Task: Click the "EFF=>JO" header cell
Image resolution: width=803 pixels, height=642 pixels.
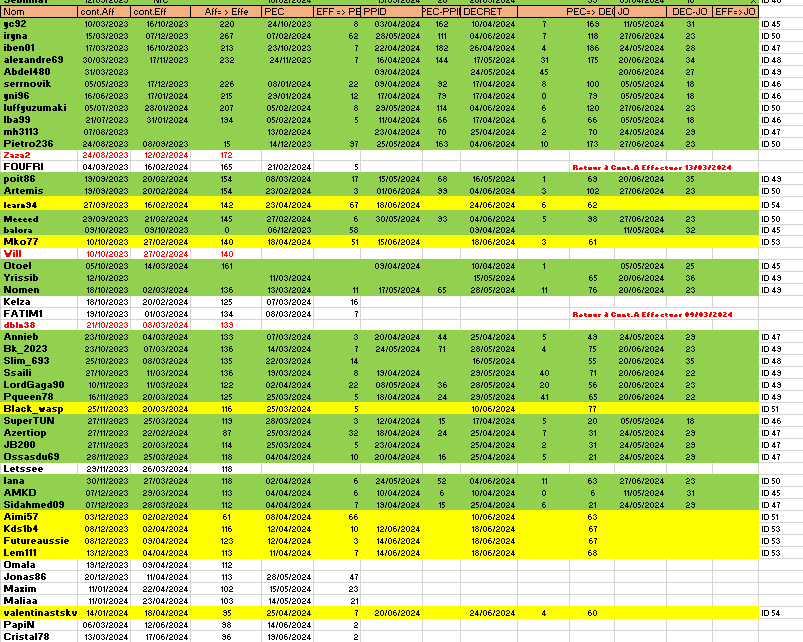Action: pyautogui.click(x=735, y=12)
